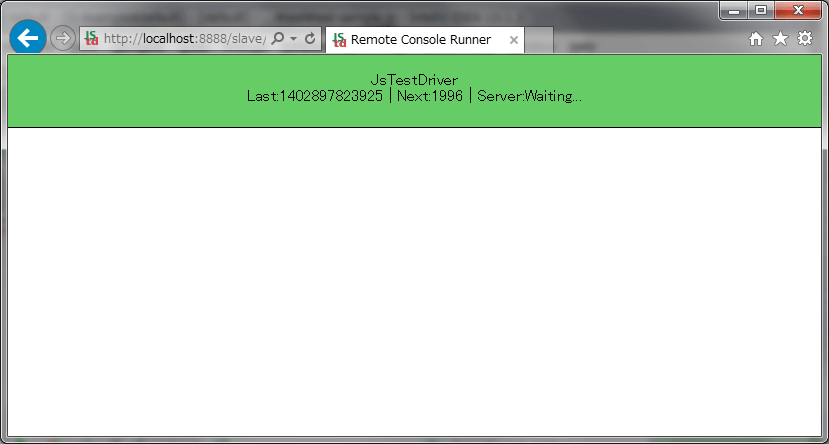The width and height of the screenshot is (829, 444).
Task: Open the Home page icon
Action: click(x=756, y=39)
